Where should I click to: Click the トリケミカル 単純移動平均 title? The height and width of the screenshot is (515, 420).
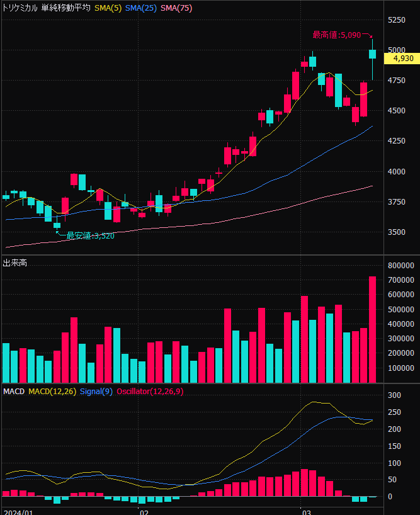click(x=47, y=8)
